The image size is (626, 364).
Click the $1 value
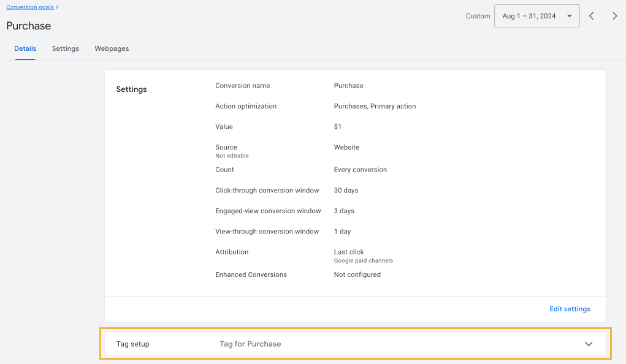tap(338, 127)
